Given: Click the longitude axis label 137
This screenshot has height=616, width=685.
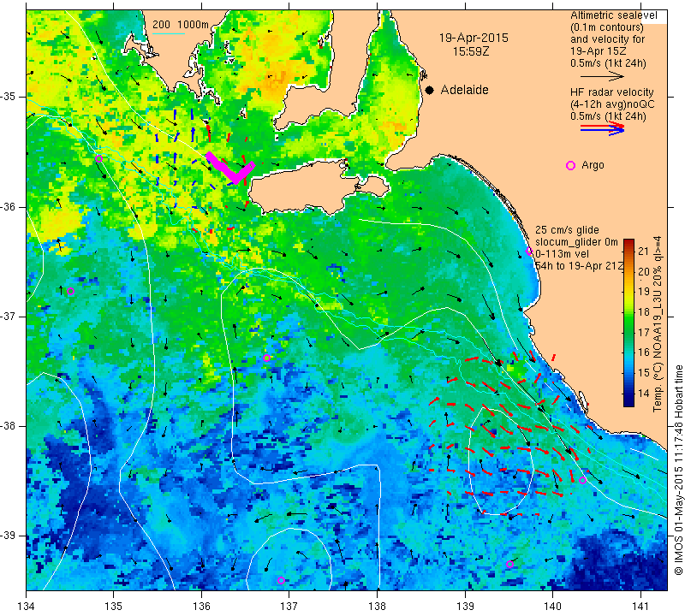Looking at the screenshot, I should 289,606.
